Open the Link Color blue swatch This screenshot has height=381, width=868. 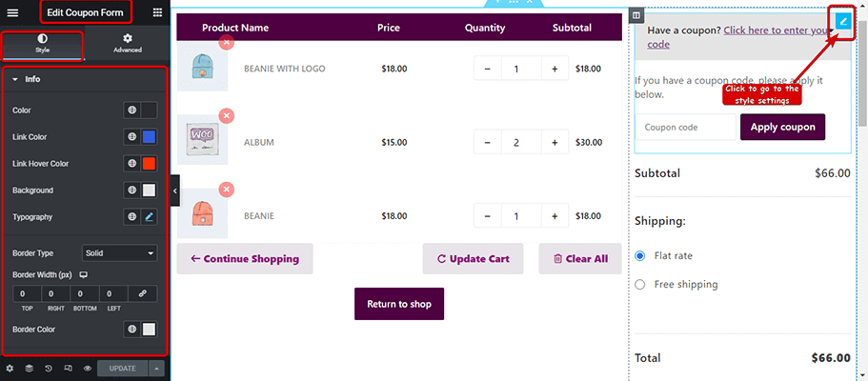pyautogui.click(x=149, y=137)
